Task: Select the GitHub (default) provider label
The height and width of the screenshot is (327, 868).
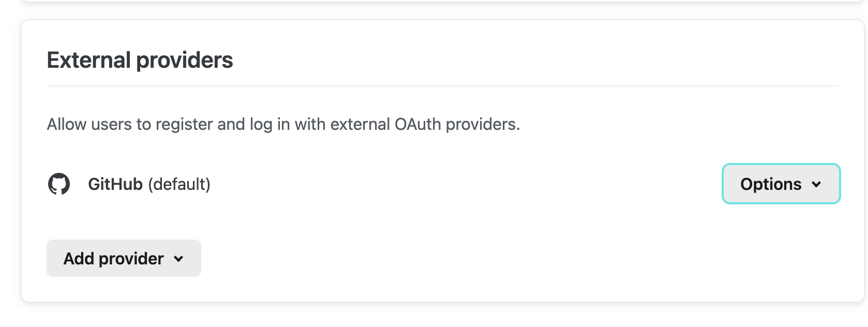Action: [149, 184]
